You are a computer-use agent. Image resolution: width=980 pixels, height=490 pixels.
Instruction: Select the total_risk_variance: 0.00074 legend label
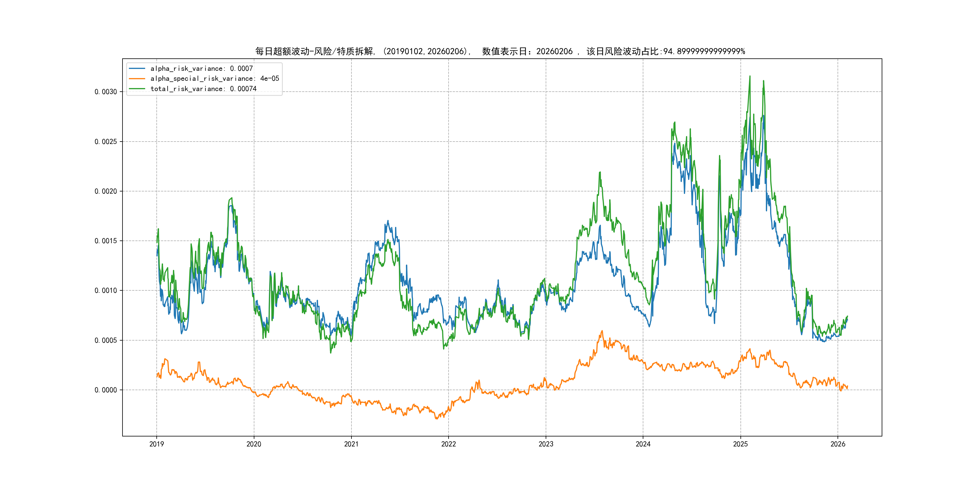(x=203, y=89)
